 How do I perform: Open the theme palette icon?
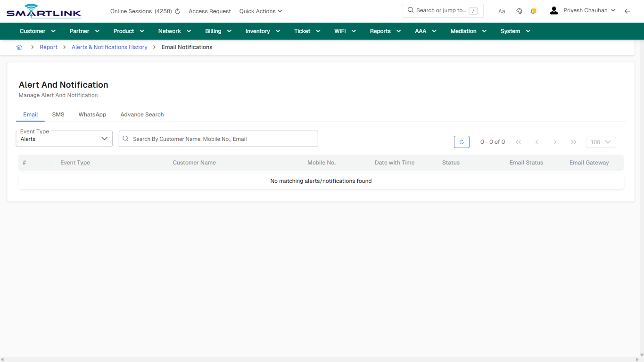pyautogui.click(x=519, y=11)
